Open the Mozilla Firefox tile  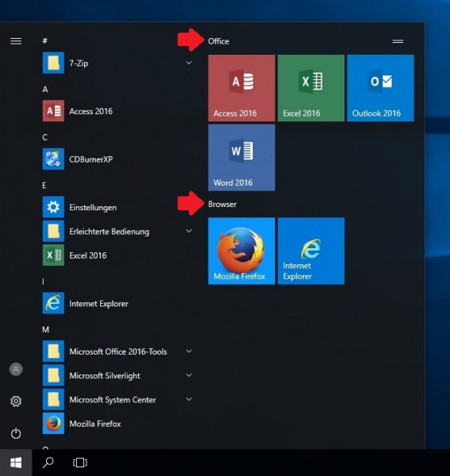pos(242,251)
